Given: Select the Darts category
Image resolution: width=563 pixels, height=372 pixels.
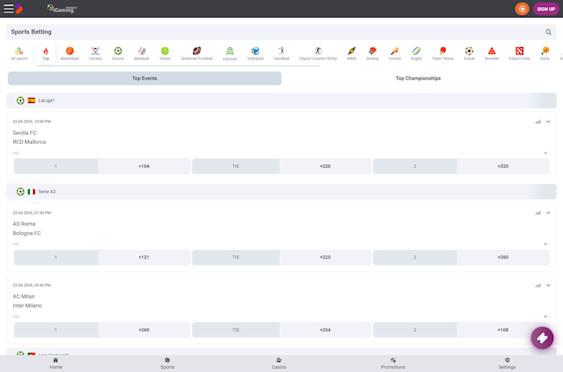Looking at the screenshot, I should click(545, 54).
